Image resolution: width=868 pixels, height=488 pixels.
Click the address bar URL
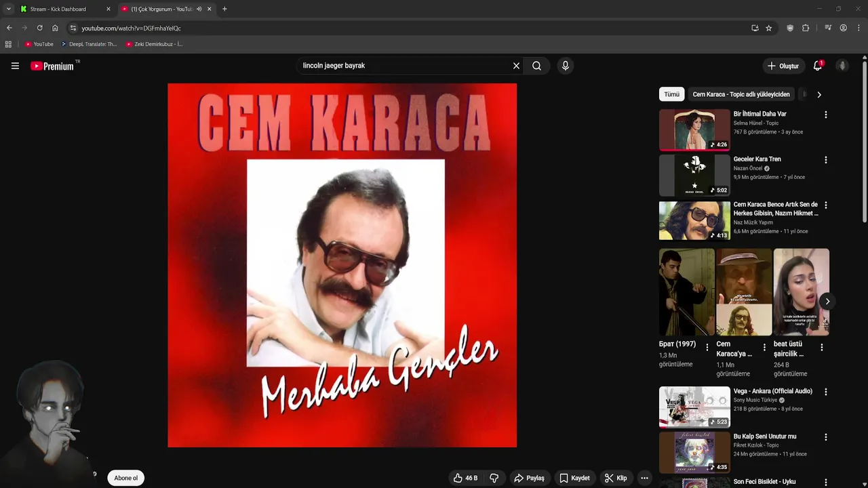131,28
